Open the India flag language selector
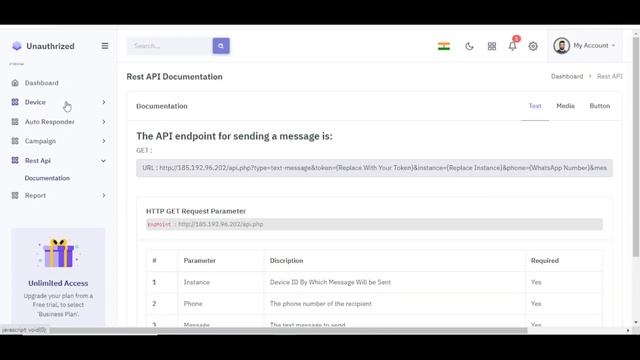This screenshot has width=640, height=360. (x=444, y=46)
